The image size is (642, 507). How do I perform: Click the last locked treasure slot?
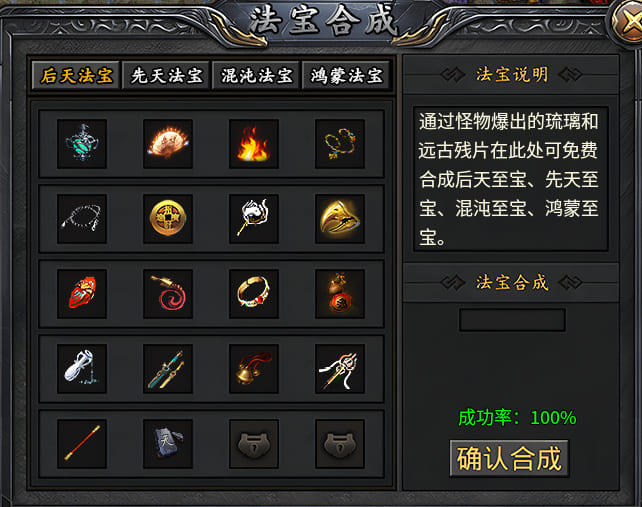tap(340, 444)
